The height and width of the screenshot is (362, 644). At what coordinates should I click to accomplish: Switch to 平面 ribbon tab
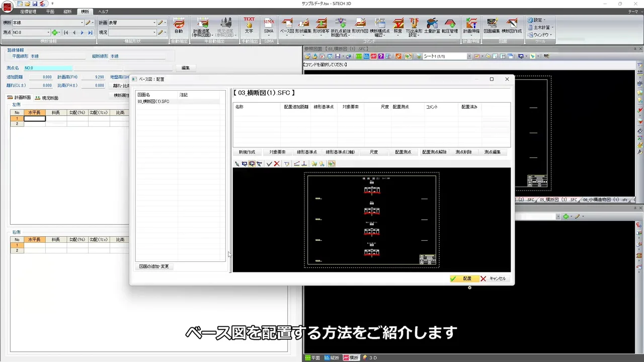[x=50, y=12]
